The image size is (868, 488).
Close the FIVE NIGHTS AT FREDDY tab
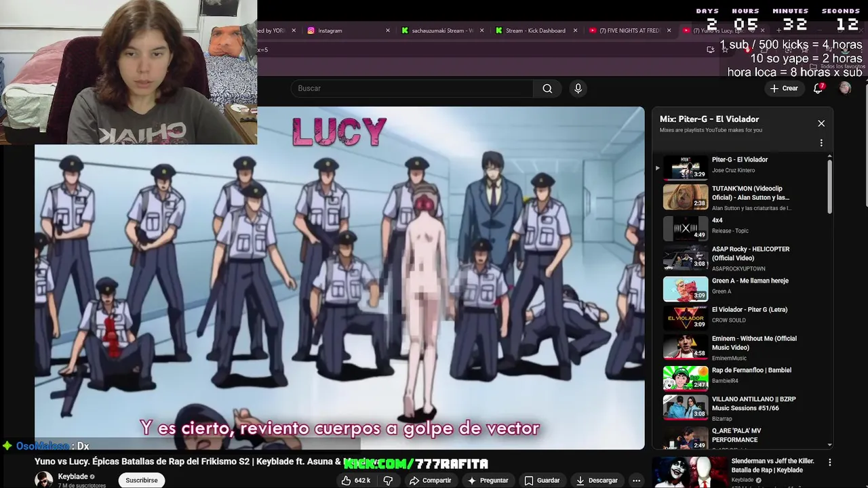[x=669, y=30]
